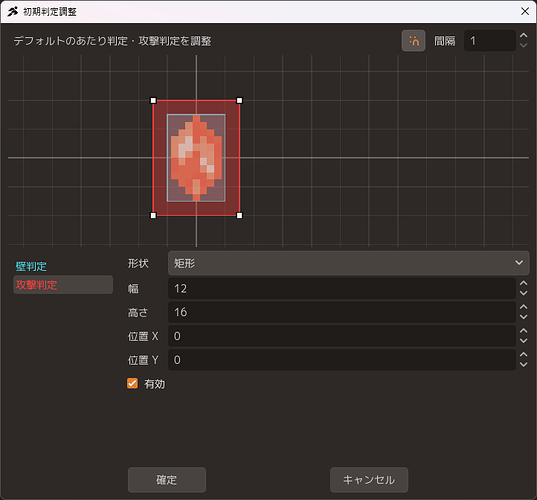Image resolution: width=537 pixels, height=500 pixels.
Task: Toggle the snap magnet icon button
Action: pyautogui.click(x=413, y=41)
